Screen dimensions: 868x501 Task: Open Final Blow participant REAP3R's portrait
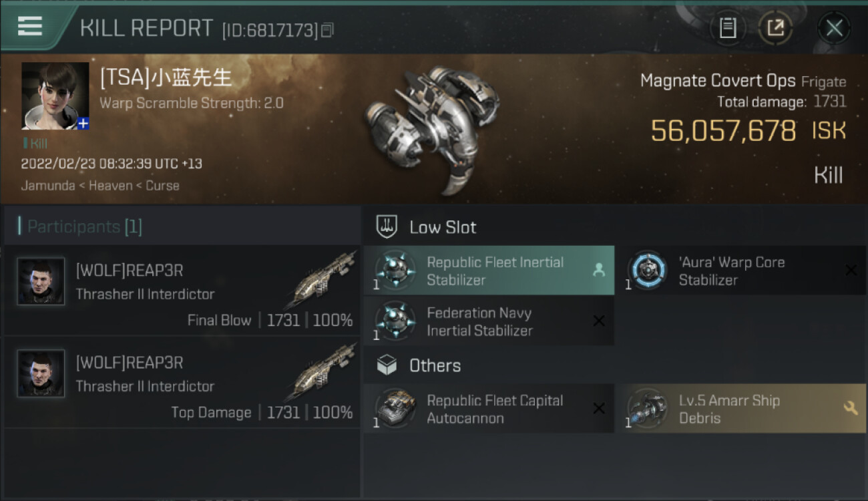pyautogui.click(x=41, y=282)
